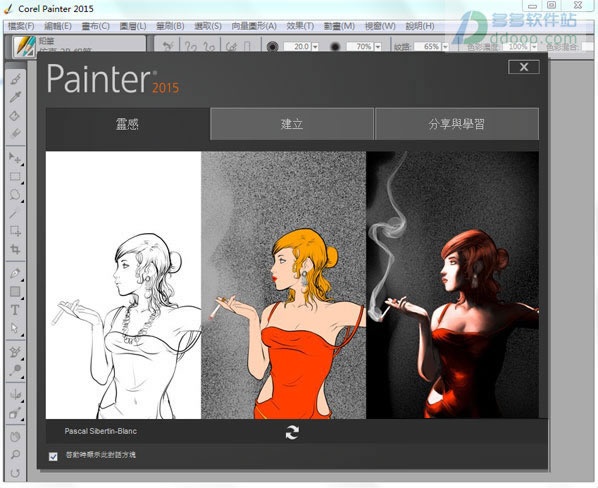Switch to the 建立 tab
598x488 pixels.
pos(292,124)
